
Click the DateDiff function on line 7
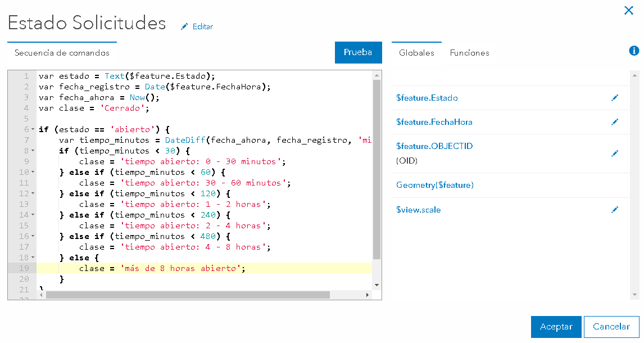pyautogui.click(x=185, y=140)
